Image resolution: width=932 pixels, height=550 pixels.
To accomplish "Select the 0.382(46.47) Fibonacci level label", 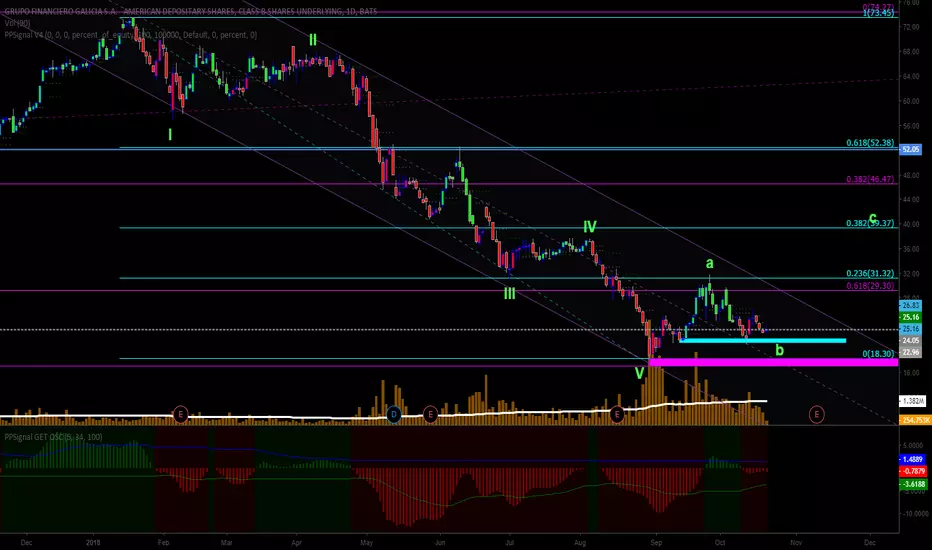I will click(x=870, y=179).
